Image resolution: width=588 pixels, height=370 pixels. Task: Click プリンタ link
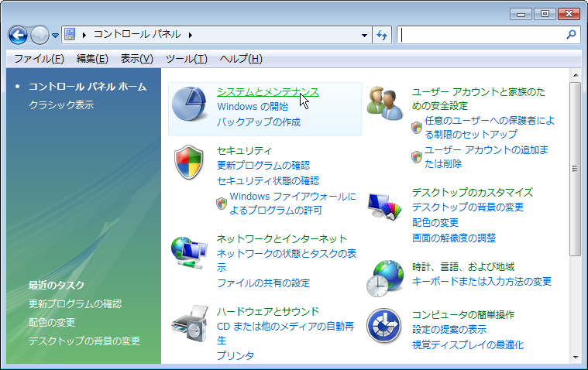pyautogui.click(x=236, y=355)
